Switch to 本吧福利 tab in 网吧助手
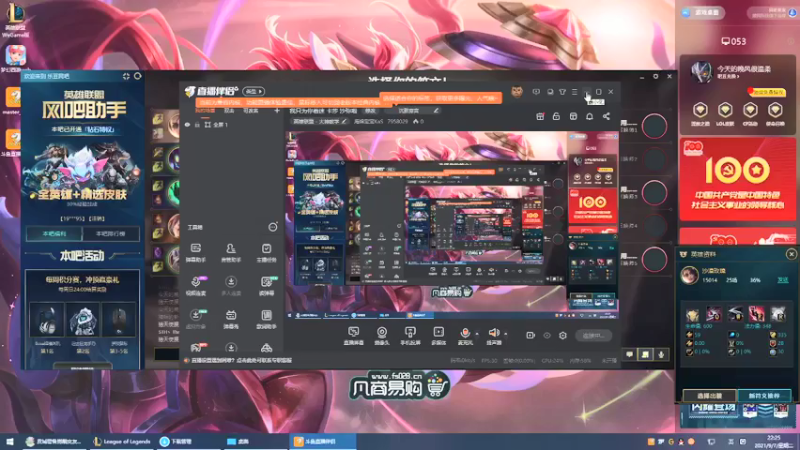The height and width of the screenshot is (450, 800). (54, 234)
